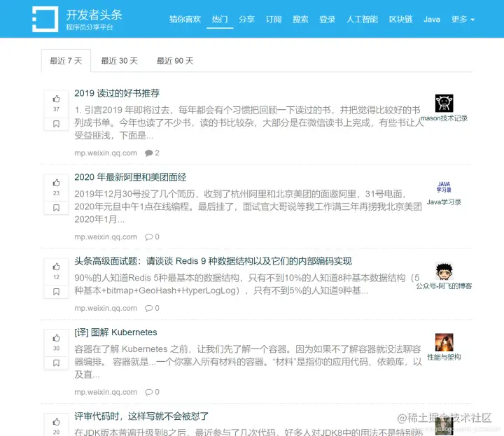Open the Java category in navigation
Image resolution: width=504 pixels, height=436 pixels.
coord(432,20)
